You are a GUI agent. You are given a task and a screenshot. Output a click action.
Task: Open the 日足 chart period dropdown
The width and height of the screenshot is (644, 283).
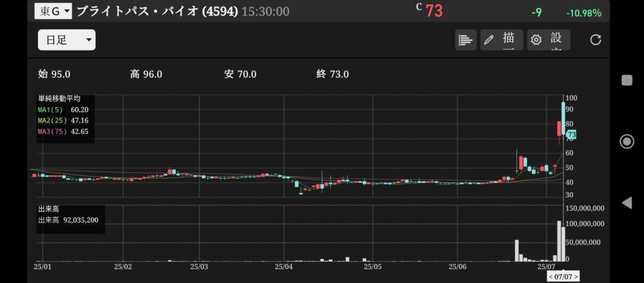[x=67, y=40]
